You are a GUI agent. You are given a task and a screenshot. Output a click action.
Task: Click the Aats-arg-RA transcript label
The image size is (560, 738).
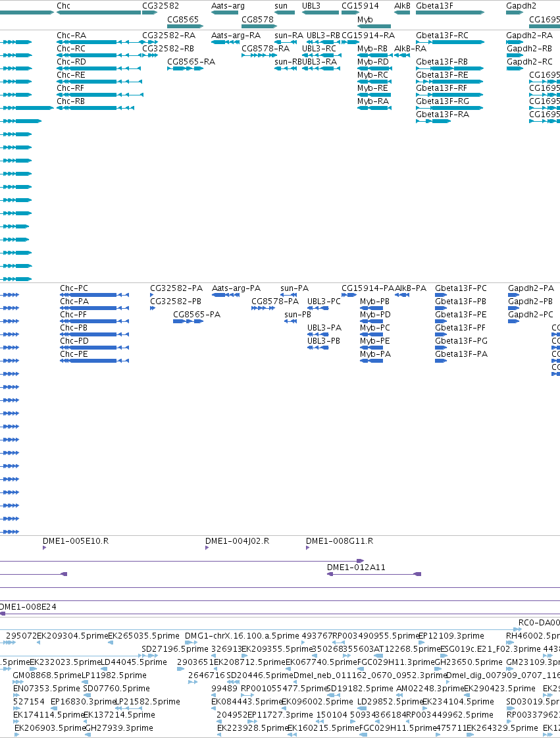click(x=236, y=36)
